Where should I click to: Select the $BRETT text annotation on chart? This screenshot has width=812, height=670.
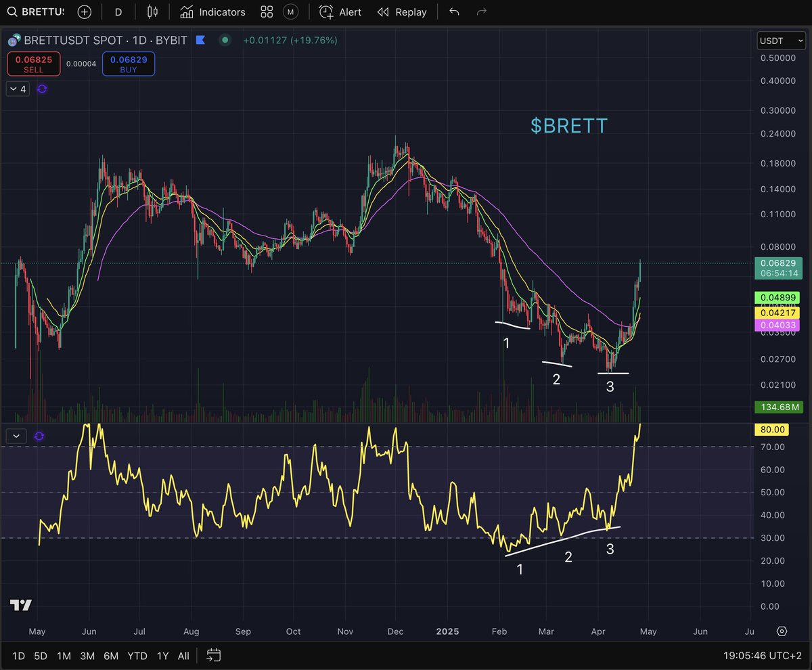click(x=569, y=126)
